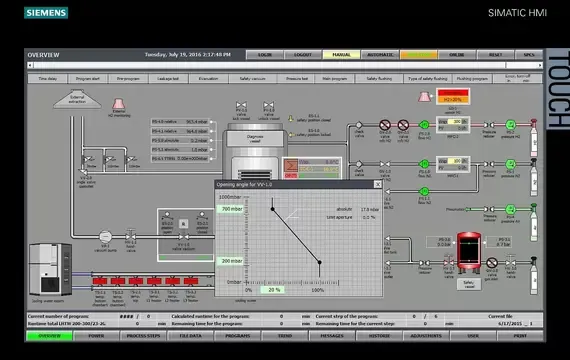Select the red safety vessel tank icon

[x=469, y=253]
